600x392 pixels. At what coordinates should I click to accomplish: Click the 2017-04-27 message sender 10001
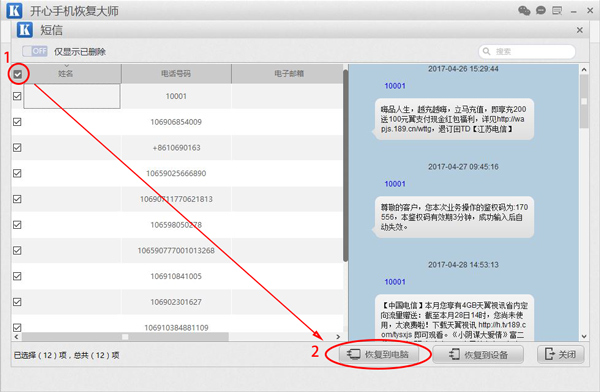click(x=395, y=184)
